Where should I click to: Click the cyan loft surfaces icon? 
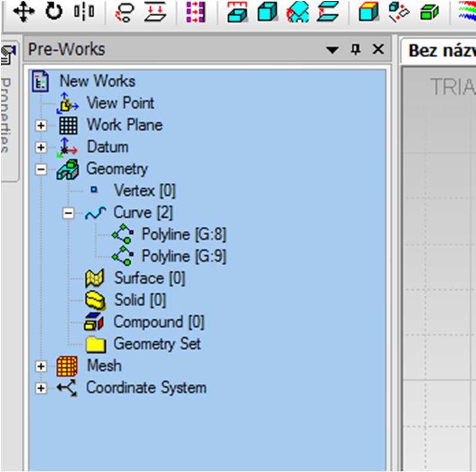pos(328,12)
